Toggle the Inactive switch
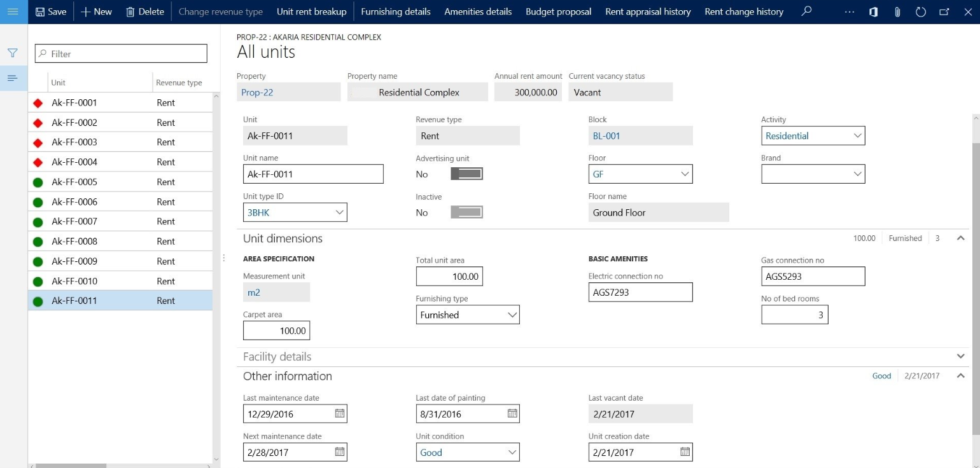This screenshot has height=468, width=980. click(466, 212)
